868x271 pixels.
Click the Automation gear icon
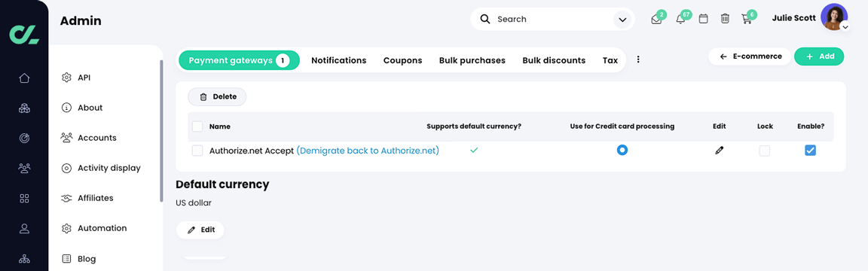(66, 228)
